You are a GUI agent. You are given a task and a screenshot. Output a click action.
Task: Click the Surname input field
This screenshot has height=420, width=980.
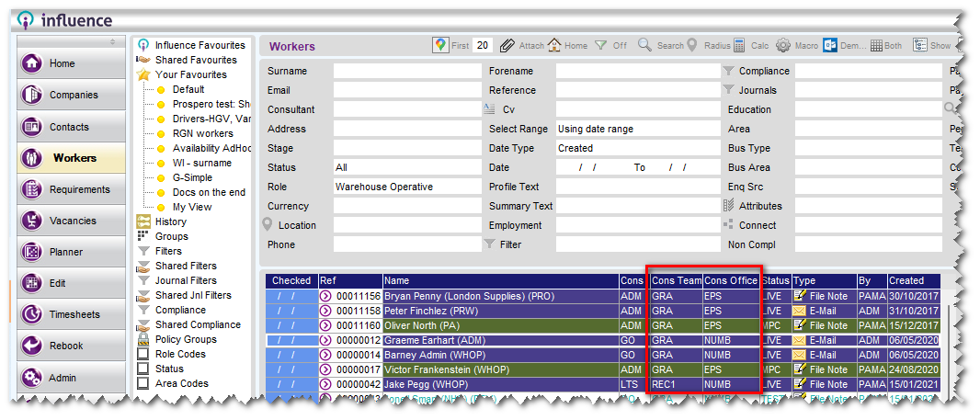point(406,71)
